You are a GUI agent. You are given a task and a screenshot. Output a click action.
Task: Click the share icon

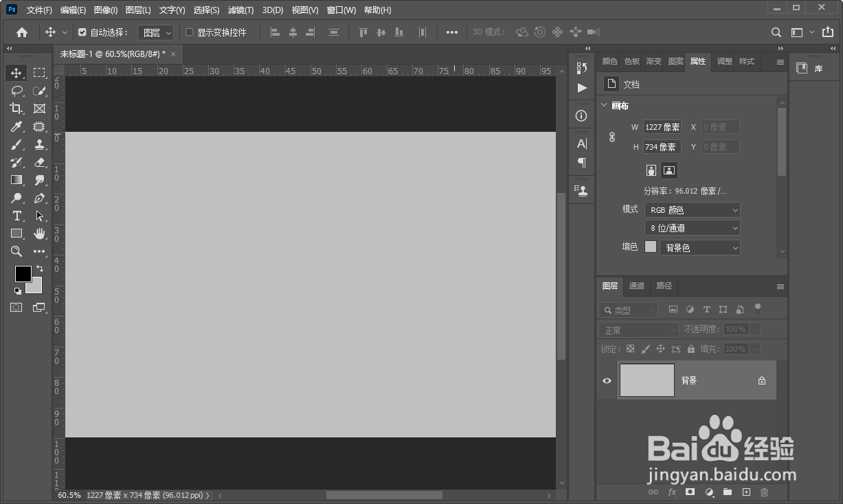[828, 32]
